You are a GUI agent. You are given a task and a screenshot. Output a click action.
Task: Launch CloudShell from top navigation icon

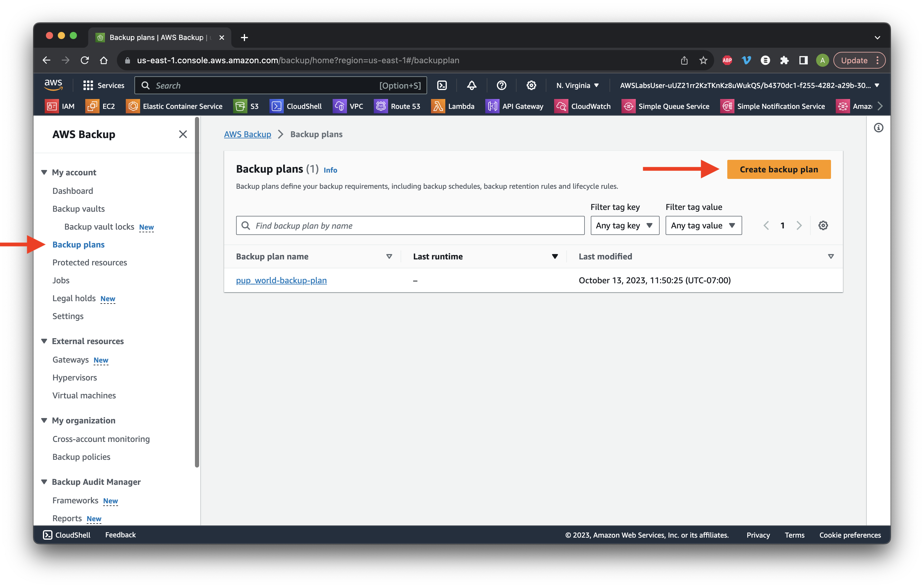click(442, 85)
